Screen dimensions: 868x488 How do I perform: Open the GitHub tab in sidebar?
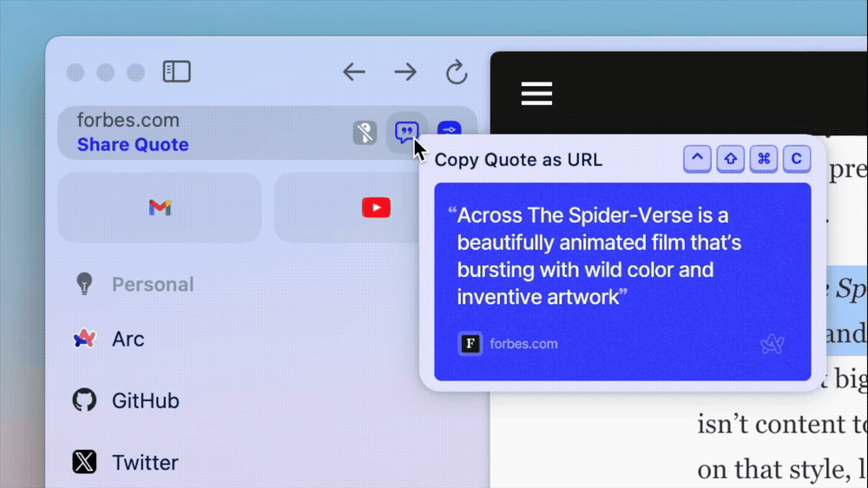click(x=145, y=400)
